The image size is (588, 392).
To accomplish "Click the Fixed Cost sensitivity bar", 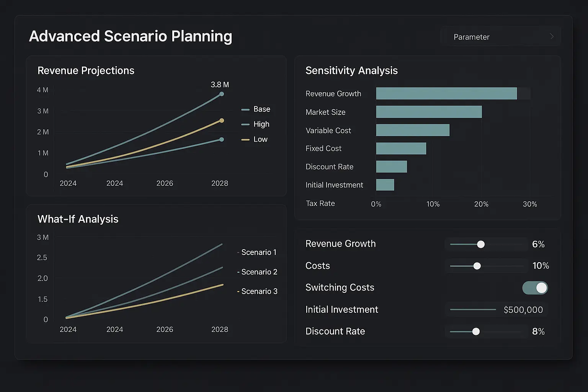I will pyautogui.click(x=401, y=148).
